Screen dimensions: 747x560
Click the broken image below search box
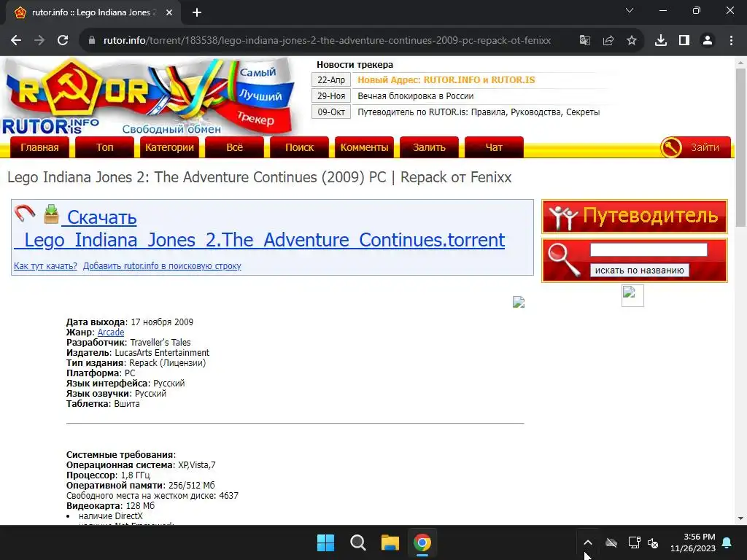[x=632, y=296]
